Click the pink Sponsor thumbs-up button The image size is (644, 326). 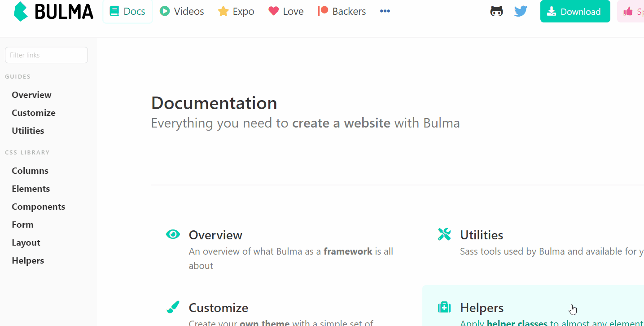(x=631, y=12)
